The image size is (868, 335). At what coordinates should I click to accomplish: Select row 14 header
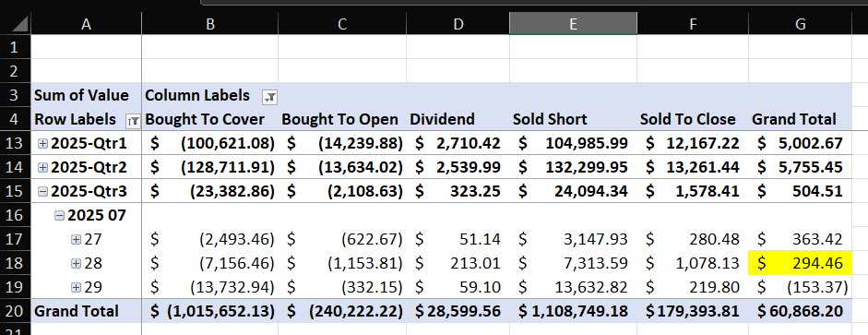[16, 167]
